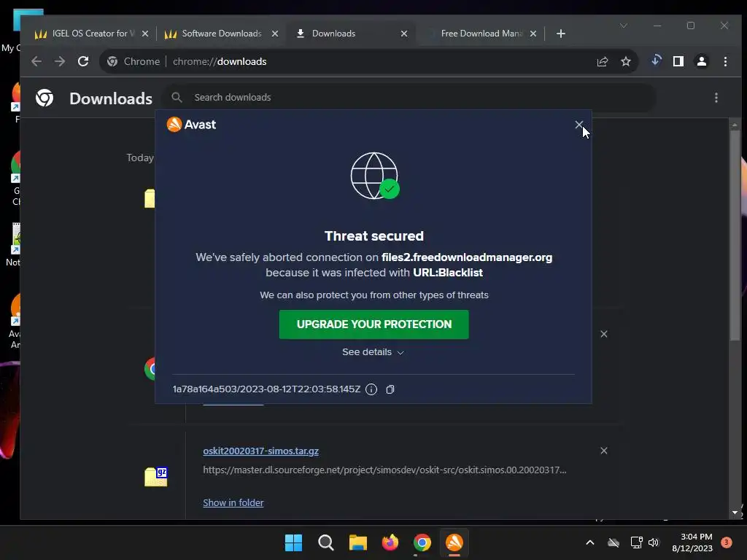Open Chrome three-dot menu
This screenshot has height=560, width=747.
pyautogui.click(x=725, y=61)
